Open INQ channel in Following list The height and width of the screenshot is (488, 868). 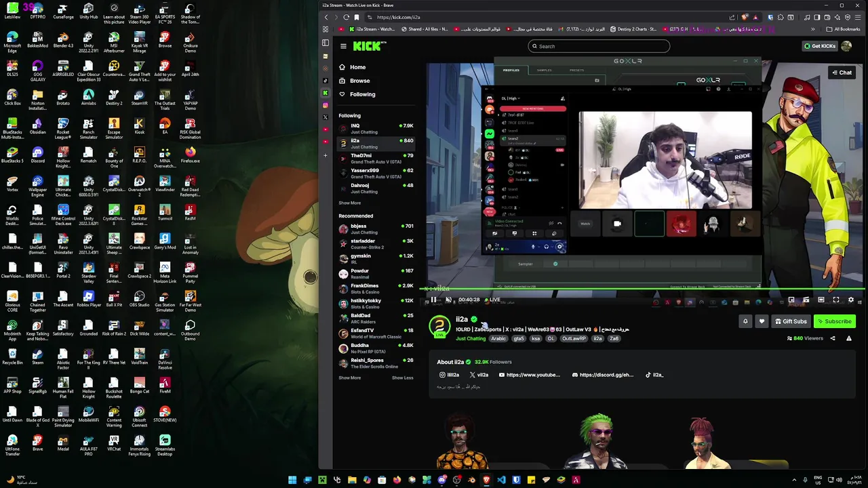(x=376, y=128)
